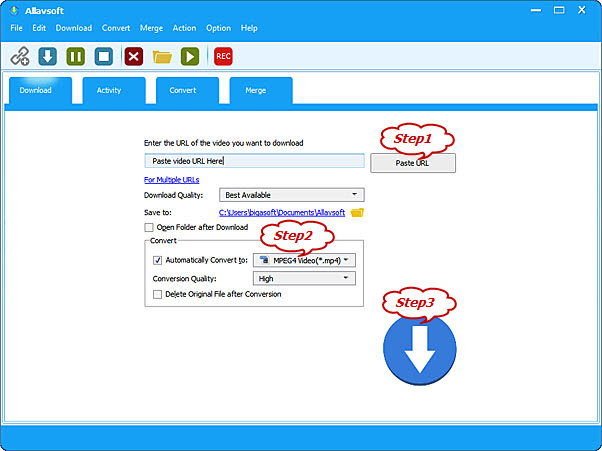This screenshot has height=451, width=602.
Task: Uncheck Automatically Convert to checkbox
Action: (x=157, y=260)
